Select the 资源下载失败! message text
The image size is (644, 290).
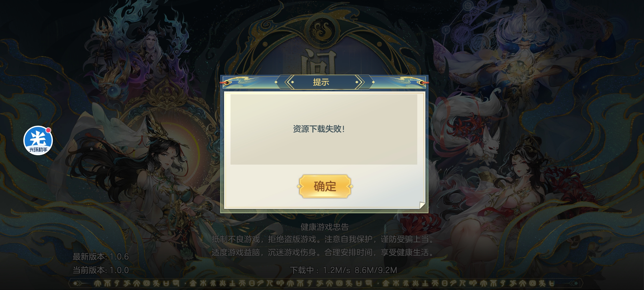click(x=319, y=129)
